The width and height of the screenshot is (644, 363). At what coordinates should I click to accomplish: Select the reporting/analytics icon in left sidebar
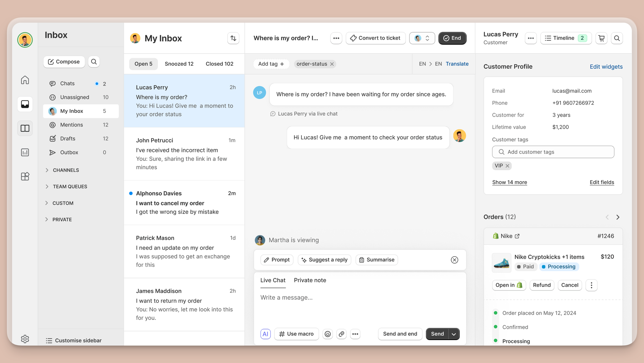coord(25,152)
